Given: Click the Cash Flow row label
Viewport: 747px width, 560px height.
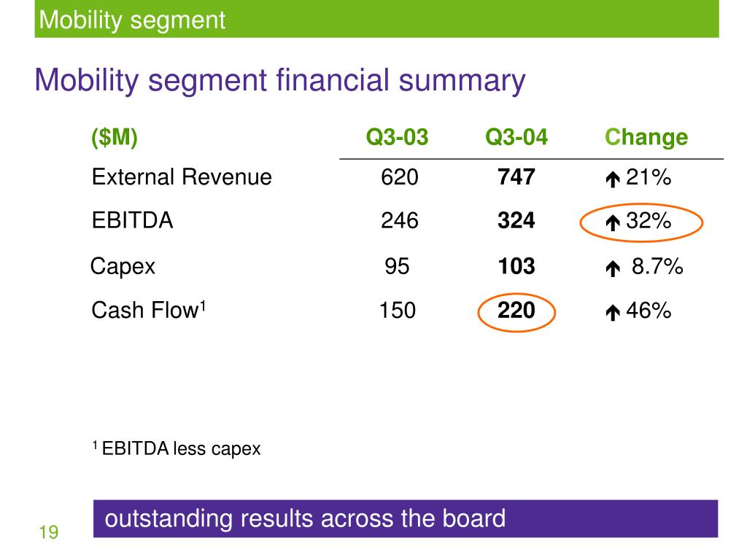Looking at the screenshot, I should coord(149,310).
